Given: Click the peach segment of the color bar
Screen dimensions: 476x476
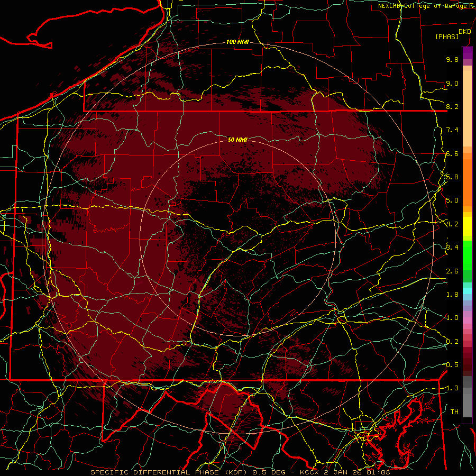Looking at the screenshot, I should click(467, 106).
